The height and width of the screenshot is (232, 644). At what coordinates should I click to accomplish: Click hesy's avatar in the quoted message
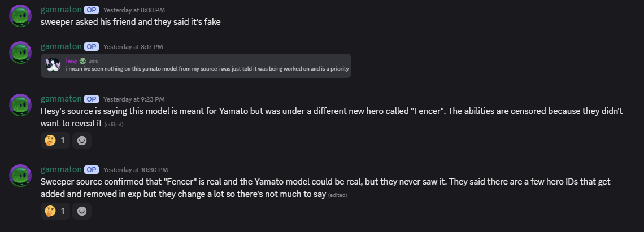[x=54, y=65]
